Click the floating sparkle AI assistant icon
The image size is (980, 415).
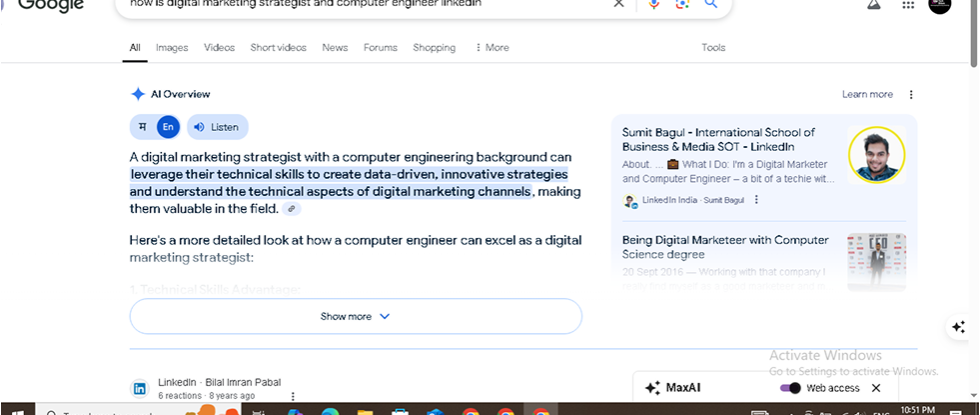pyautogui.click(x=958, y=327)
